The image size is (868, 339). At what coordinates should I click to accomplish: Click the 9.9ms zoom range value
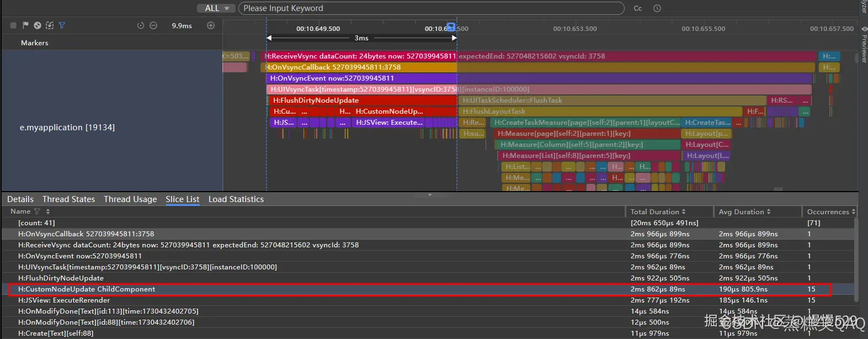[x=182, y=25]
